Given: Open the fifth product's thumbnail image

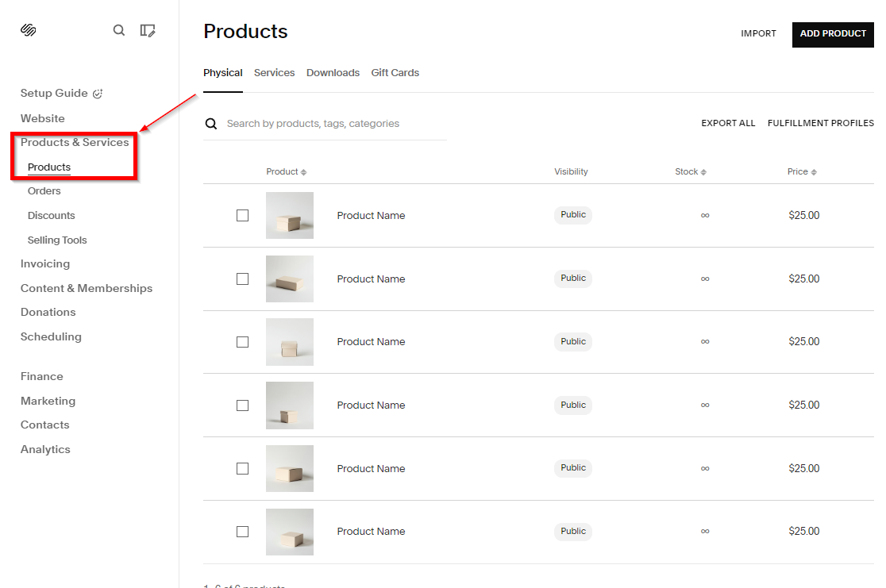Looking at the screenshot, I should [x=290, y=468].
